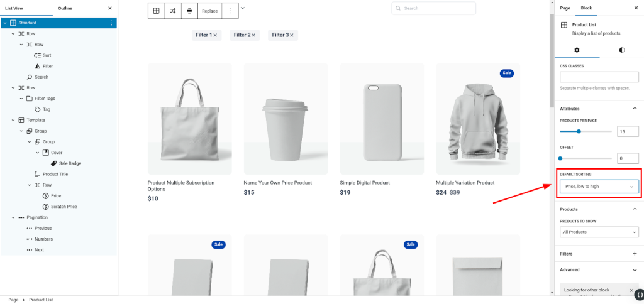Click the shuffle transform icon in block toolbar
This screenshot has width=644, height=304.
(173, 11)
